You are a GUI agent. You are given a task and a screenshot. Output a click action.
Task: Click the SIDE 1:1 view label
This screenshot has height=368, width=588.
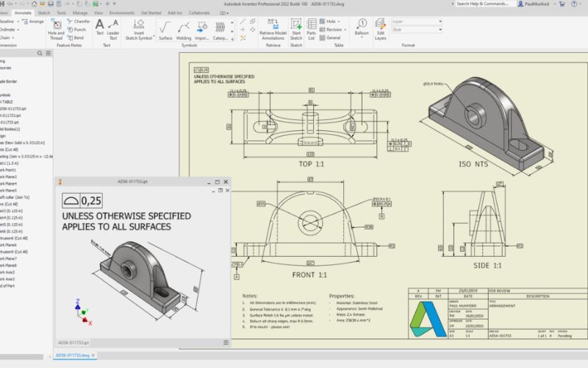[487, 266]
